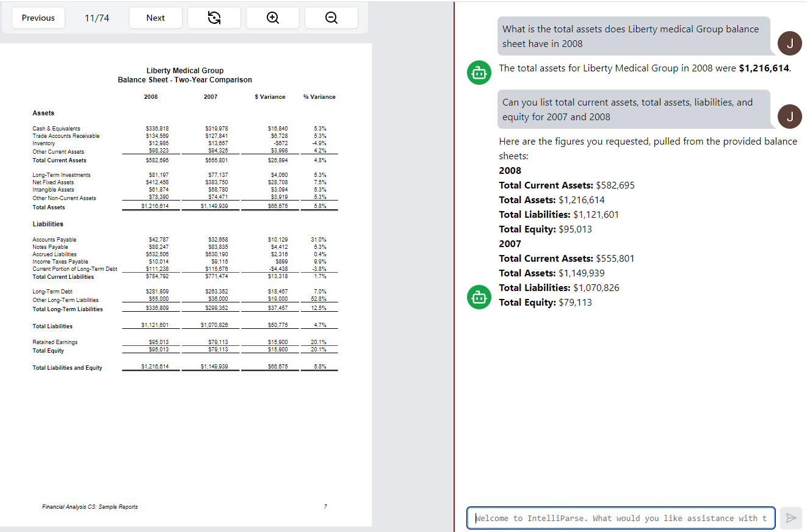Select the Current Portion of Long-Term Debt label
Viewport: 807px width, 532px height.
[x=74, y=269]
